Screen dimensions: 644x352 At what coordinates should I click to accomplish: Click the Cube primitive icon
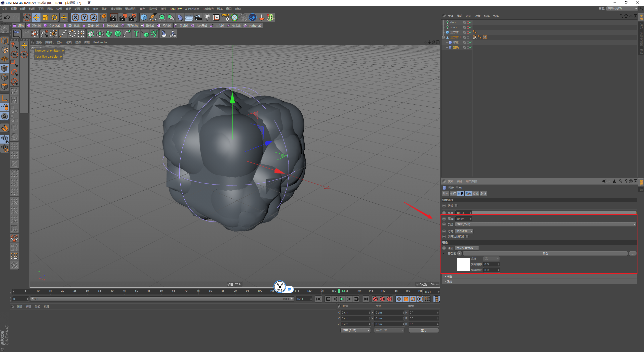pyautogui.click(x=144, y=17)
